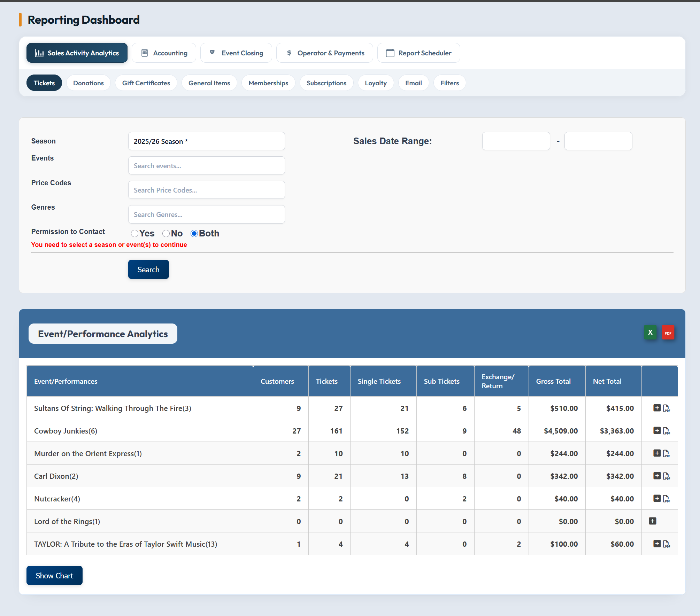Image resolution: width=700 pixels, height=616 pixels.
Task: Click Nutcracker(4) event name
Action: [x=57, y=499]
